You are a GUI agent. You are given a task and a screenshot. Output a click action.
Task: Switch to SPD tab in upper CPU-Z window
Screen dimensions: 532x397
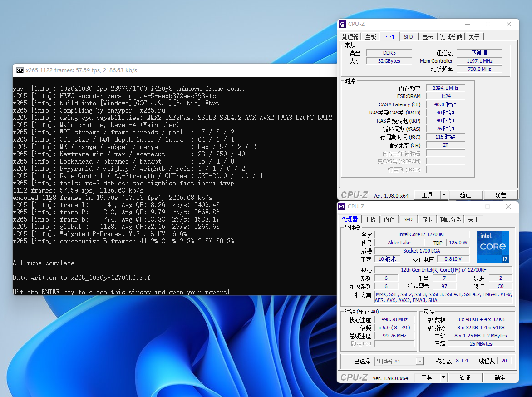409,37
